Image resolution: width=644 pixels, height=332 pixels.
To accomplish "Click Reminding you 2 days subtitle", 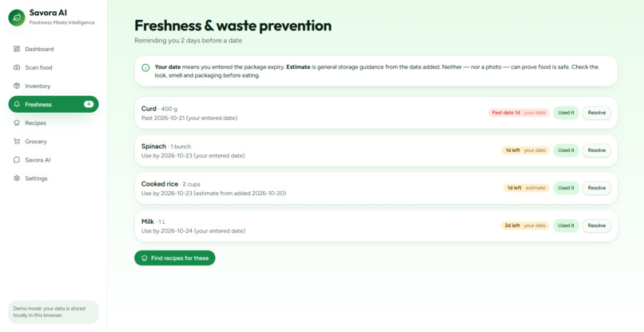I will 188,41.
